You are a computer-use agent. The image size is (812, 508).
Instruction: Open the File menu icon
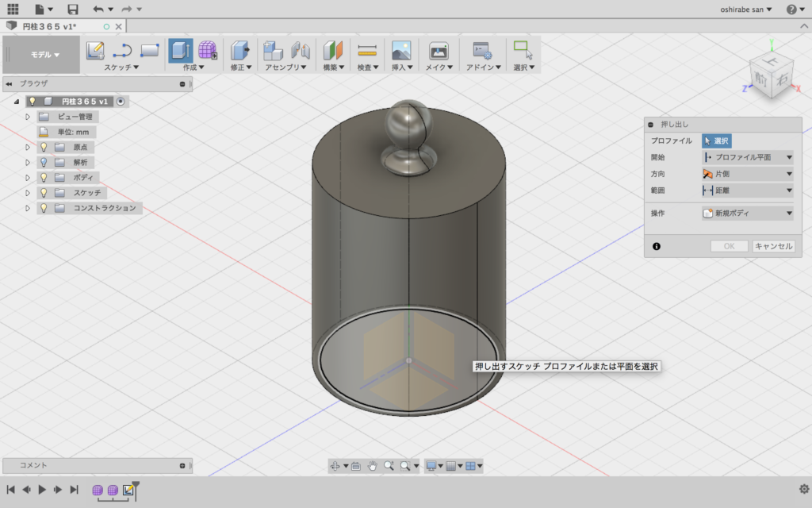click(x=44, y=9)
